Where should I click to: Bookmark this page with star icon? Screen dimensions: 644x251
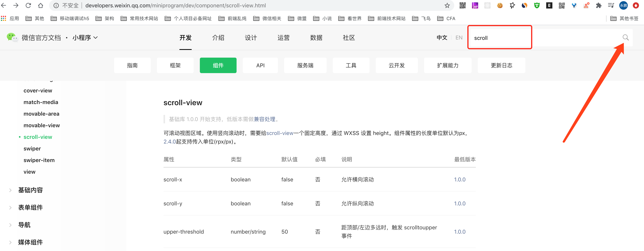tap(447, 5)
